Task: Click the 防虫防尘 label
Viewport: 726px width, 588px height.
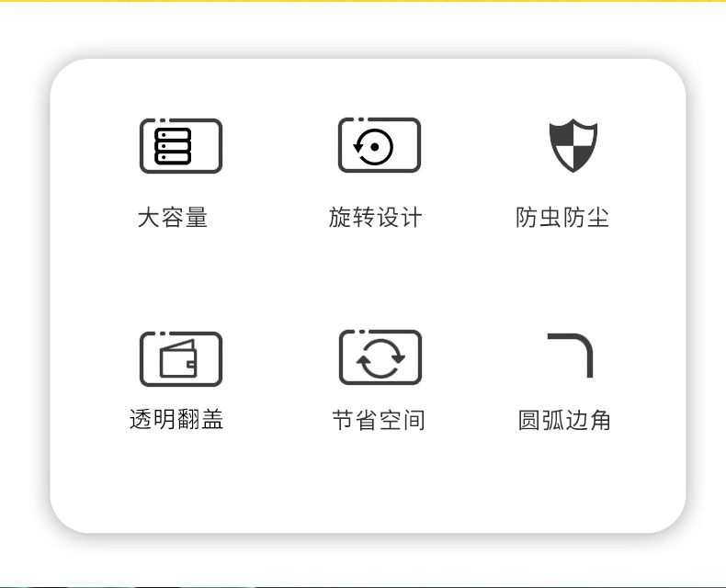Action: pyautogui.click(x=562, y=217)
